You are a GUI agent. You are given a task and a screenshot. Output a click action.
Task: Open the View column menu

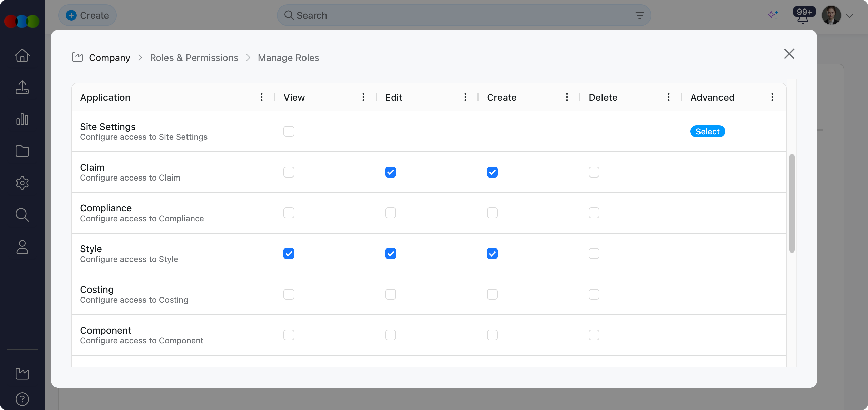tap(363, 97)
